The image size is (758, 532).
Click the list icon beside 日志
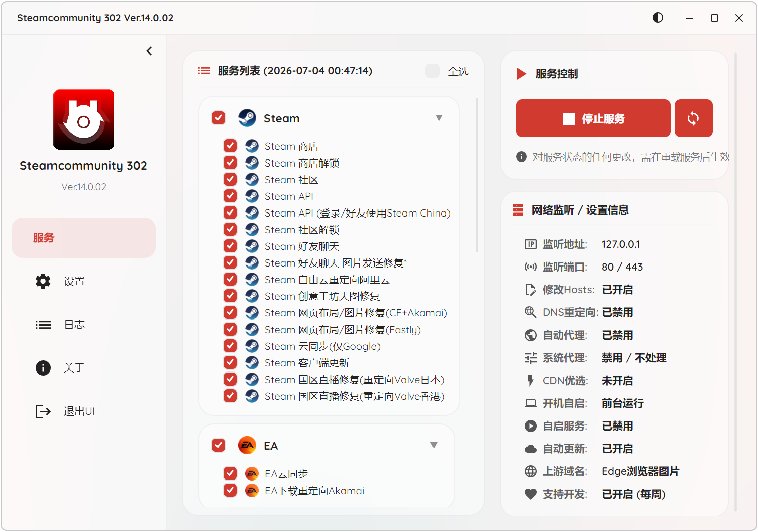click(43, 325)
